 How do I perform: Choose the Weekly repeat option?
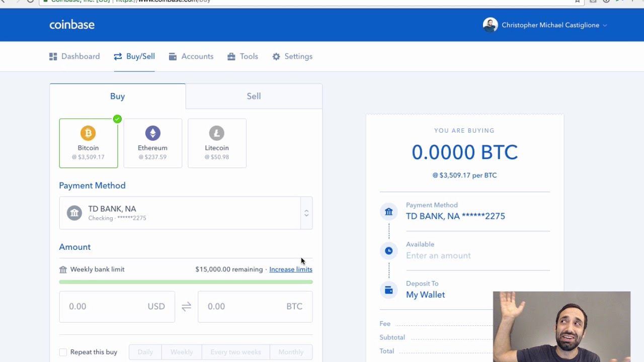182,352
